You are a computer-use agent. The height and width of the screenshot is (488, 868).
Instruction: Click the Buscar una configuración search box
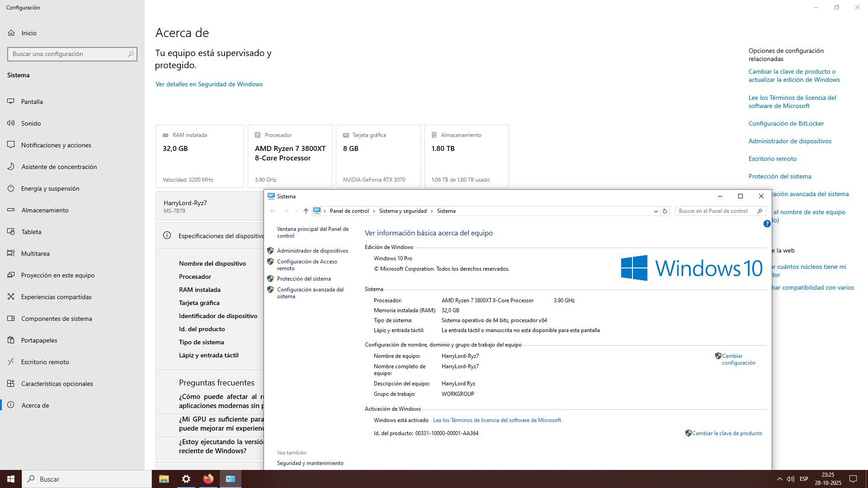pyautogui.click(x=68, y=54)
